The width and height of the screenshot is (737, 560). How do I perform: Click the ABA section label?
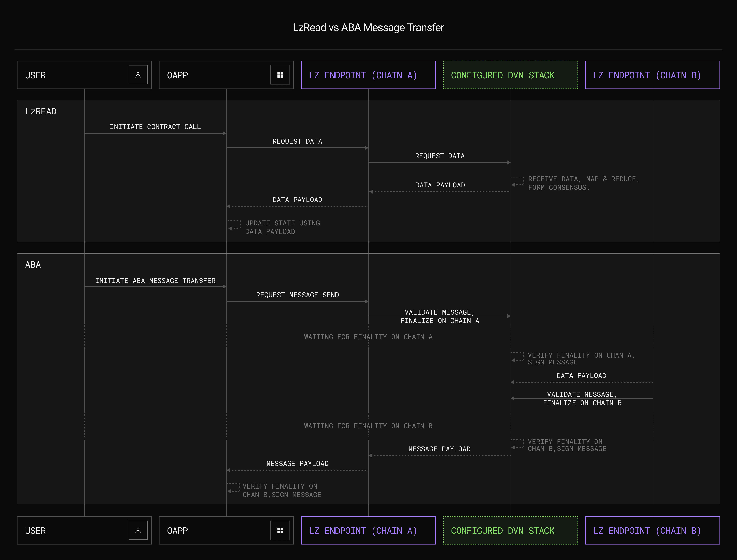pyautogui.click(x=33, y=265)
